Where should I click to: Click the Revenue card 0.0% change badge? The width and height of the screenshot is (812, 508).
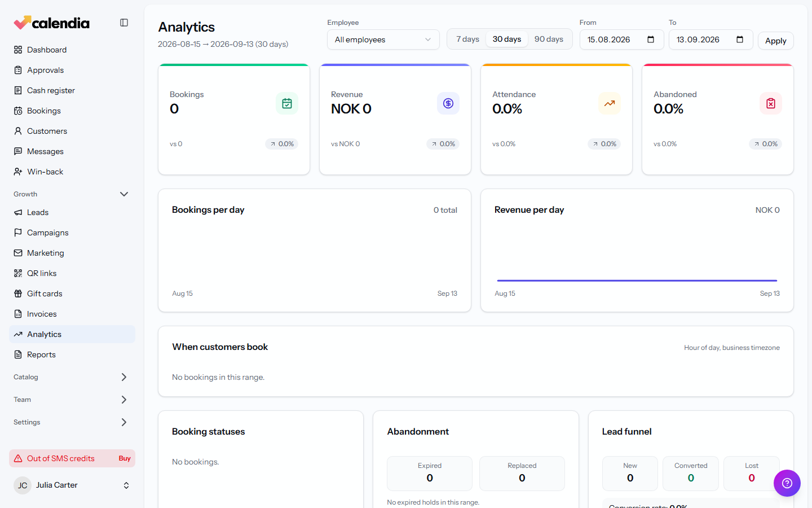[443, 144]
